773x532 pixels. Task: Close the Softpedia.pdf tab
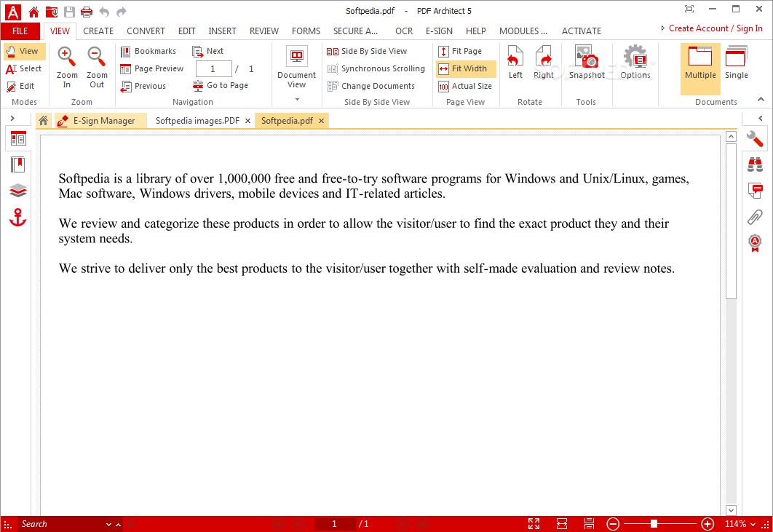pyautogui.click(x=321, y=121)
